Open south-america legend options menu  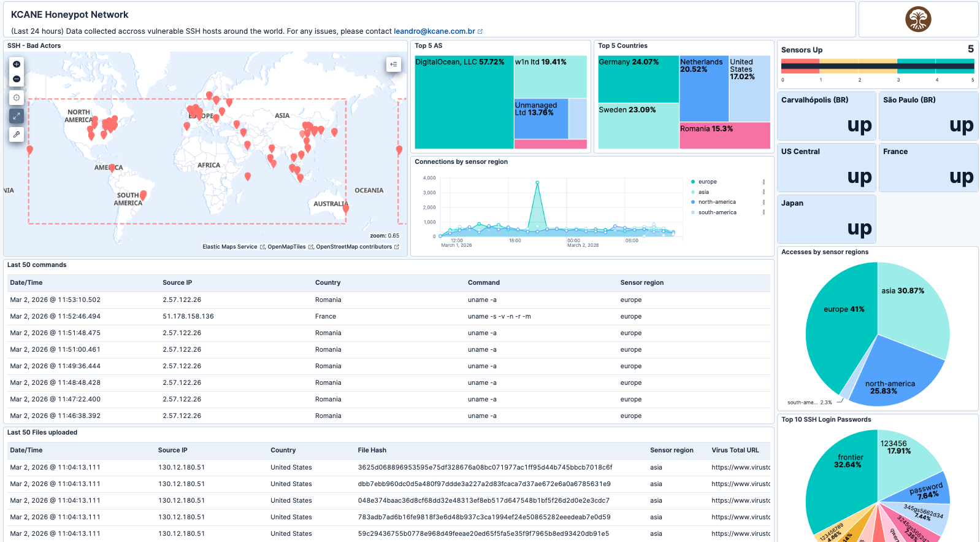[x=764, y=212]
